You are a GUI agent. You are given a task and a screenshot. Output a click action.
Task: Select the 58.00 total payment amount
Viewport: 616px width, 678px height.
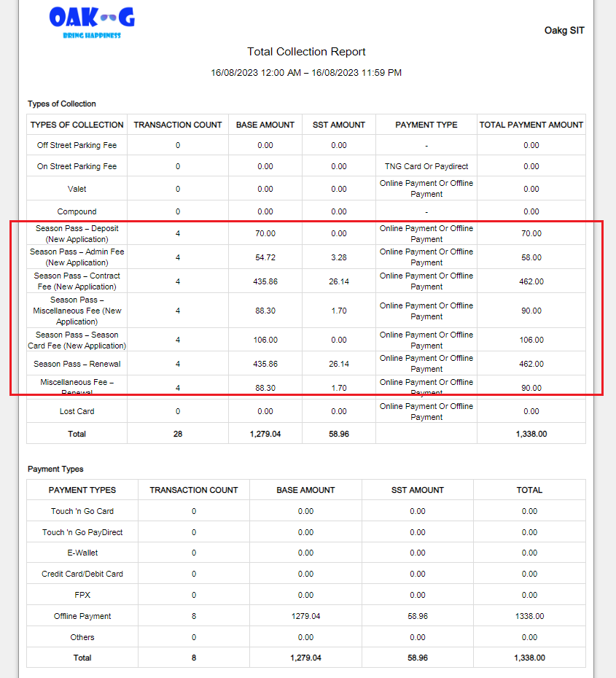point(531,257)
